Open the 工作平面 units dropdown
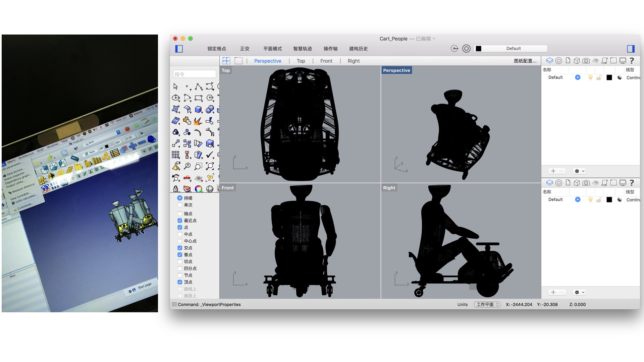 487,305
